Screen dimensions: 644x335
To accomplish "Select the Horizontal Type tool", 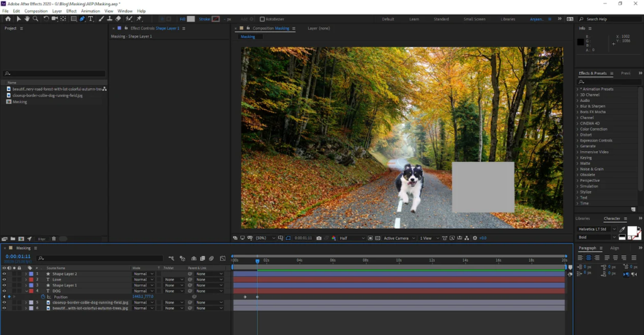I will click(x=91, y=19).
